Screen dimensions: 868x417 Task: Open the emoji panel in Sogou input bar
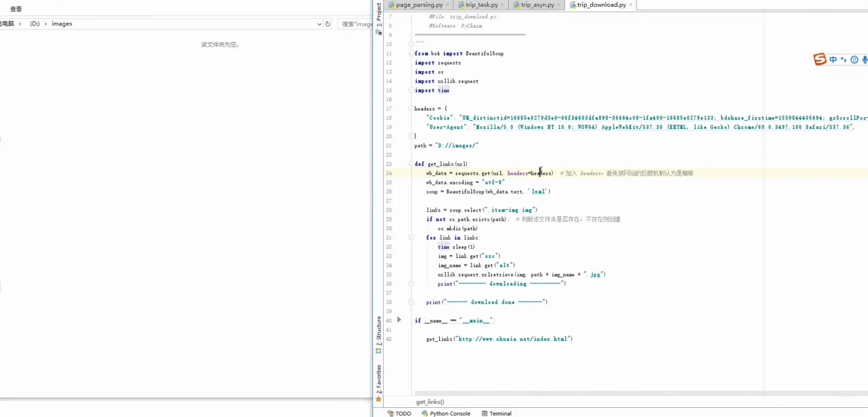tap(854, 59)
